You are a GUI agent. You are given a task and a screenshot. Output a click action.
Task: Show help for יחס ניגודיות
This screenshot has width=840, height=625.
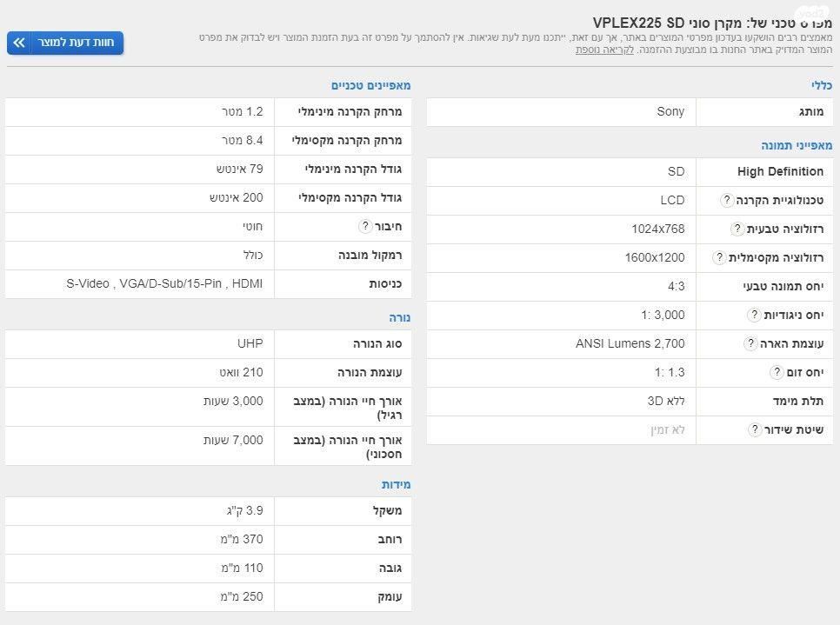[x=754, y=316]
